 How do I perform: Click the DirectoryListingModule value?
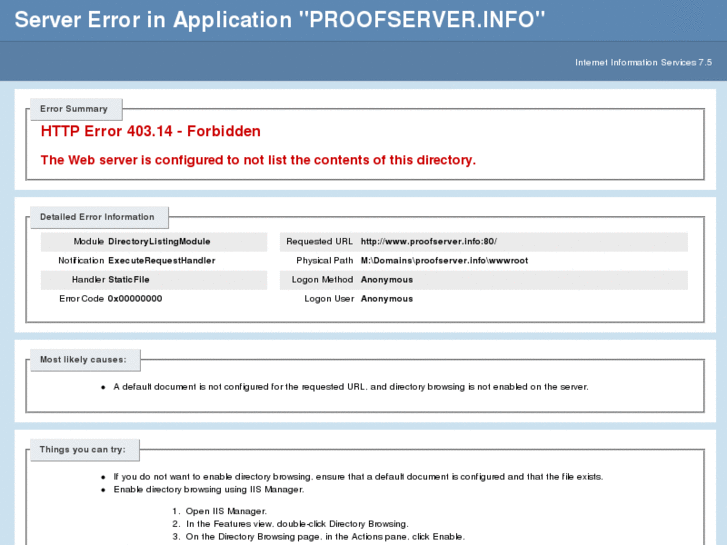(x=159, y=242)
